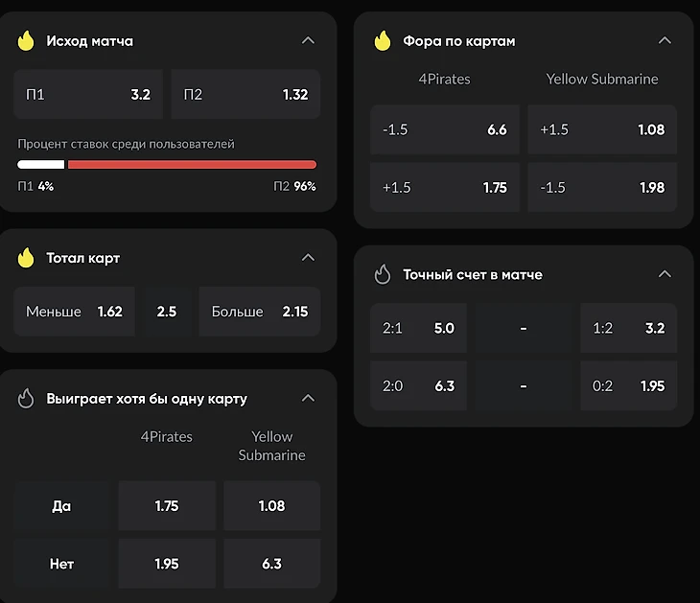Collapse the Тотал карт section
Image resolution: width=700 pixels, height=603 pixels.
pyautogui.click(x=308, y=258)
